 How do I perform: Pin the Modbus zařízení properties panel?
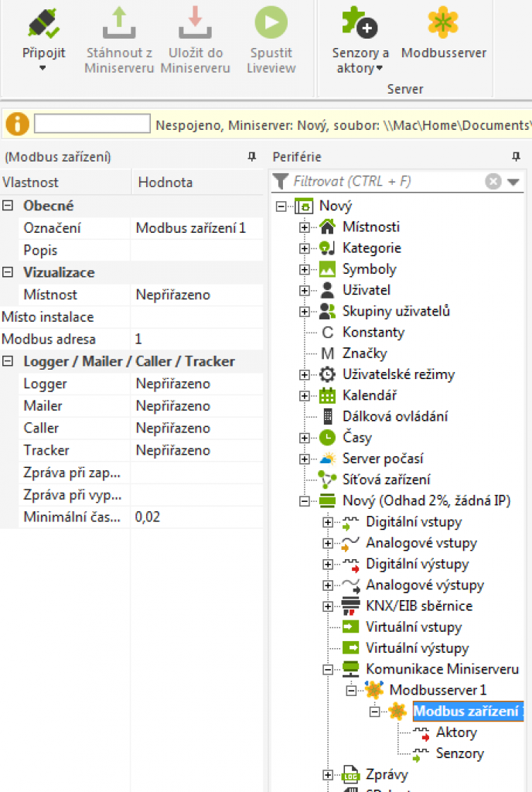pyautogui.click(x=252, y=156)
